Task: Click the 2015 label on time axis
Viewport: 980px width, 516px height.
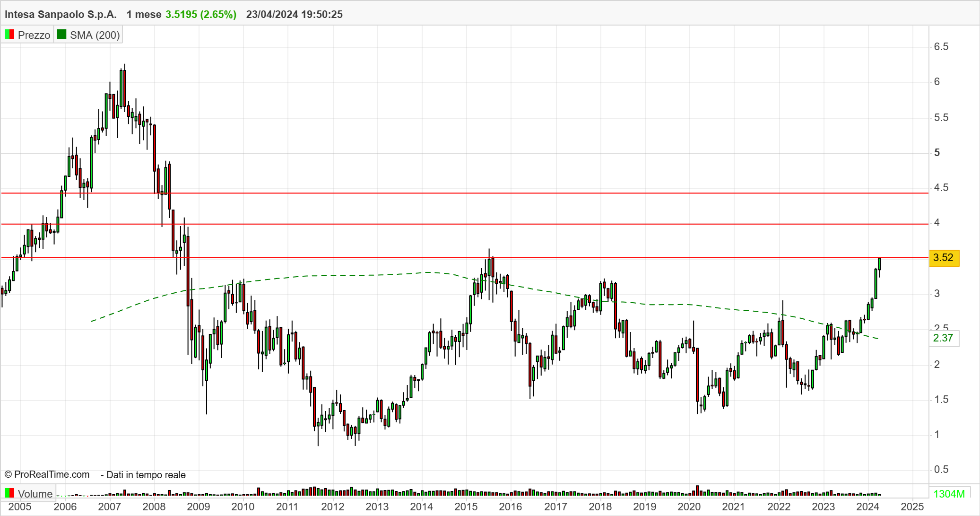Action: 466,507
